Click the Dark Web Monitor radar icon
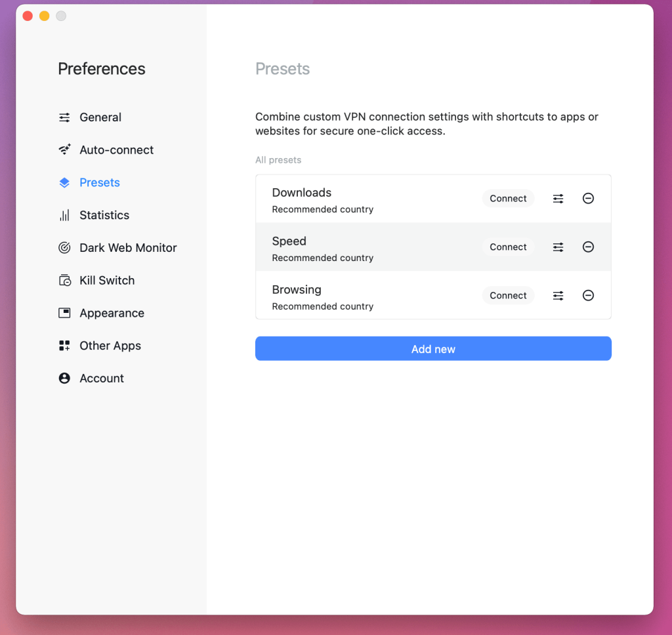The height and width of the screenshot is (635, 672). click(x=64, y=248)
